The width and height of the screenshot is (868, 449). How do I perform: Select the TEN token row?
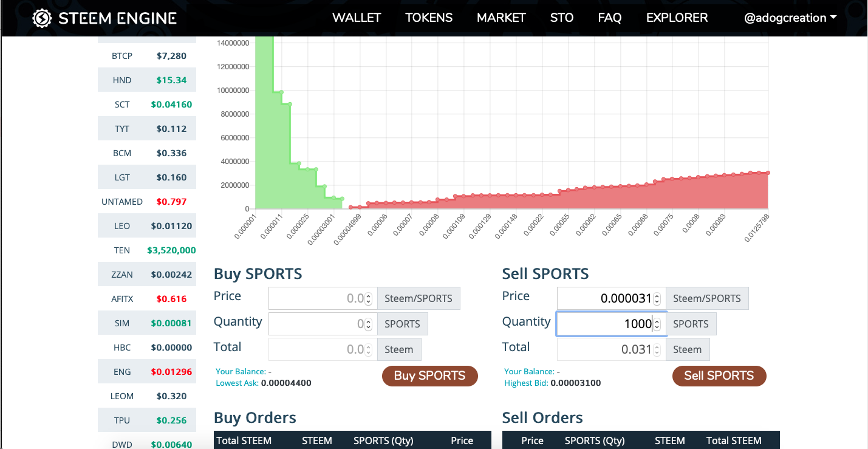[x=147, y=250]
